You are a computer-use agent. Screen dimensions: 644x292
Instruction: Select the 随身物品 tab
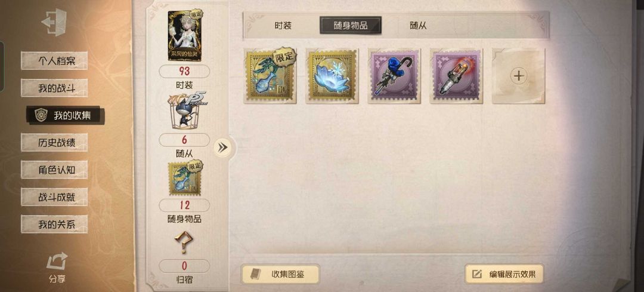point(351,26)
